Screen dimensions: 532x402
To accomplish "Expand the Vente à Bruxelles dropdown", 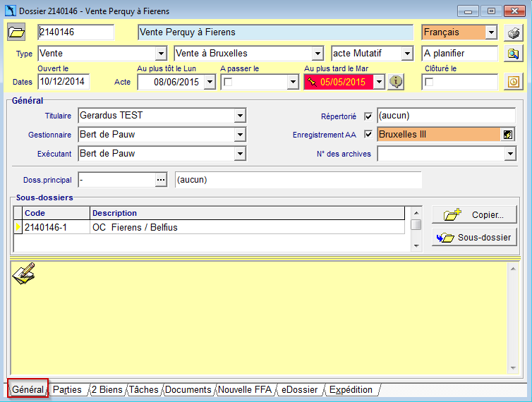I will [318, 54].
